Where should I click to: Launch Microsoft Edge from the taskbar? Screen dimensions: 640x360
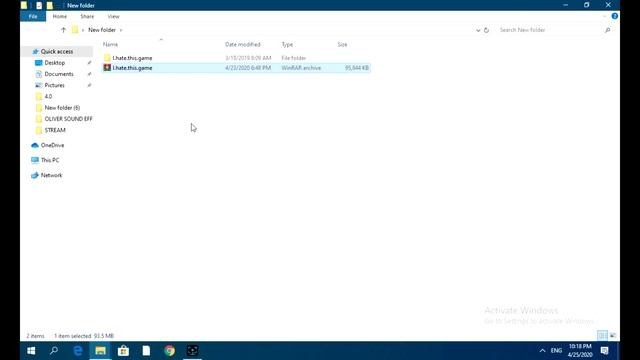click(78, 351)
